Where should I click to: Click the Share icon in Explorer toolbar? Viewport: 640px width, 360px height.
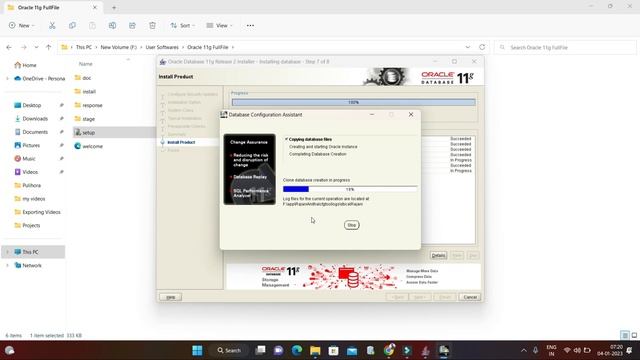pos(132,25)
